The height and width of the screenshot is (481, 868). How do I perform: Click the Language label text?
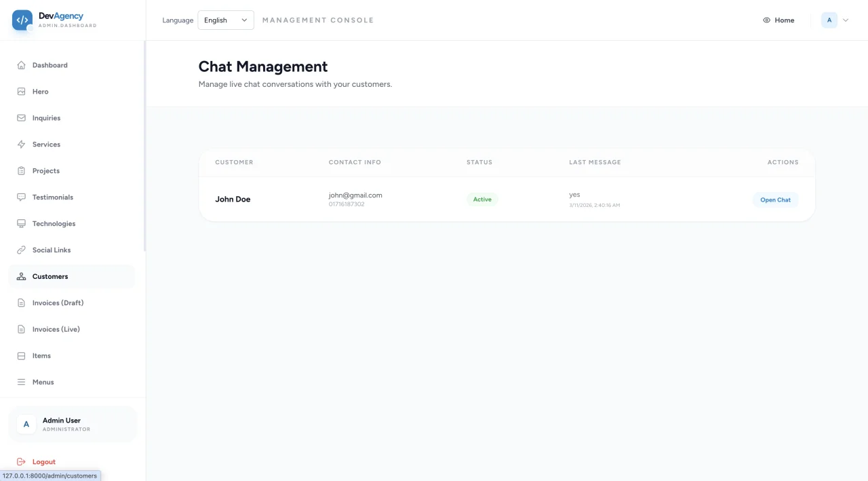pos(178,20)
